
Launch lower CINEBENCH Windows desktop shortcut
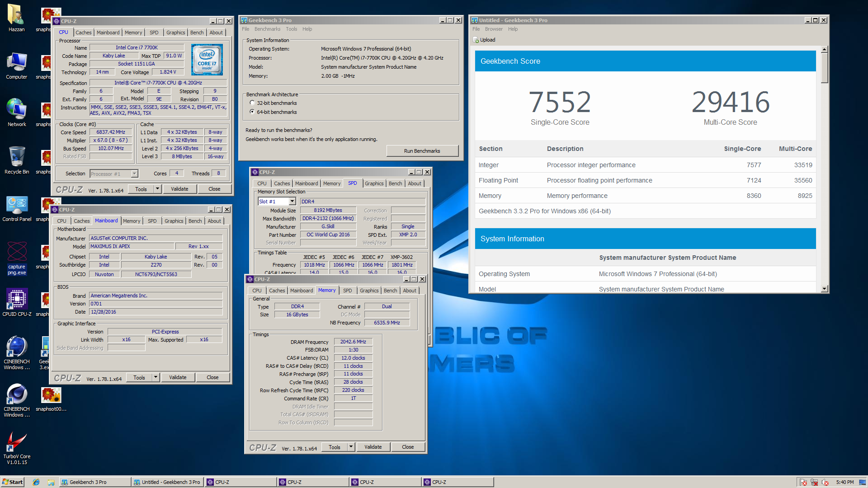[17, 401]
